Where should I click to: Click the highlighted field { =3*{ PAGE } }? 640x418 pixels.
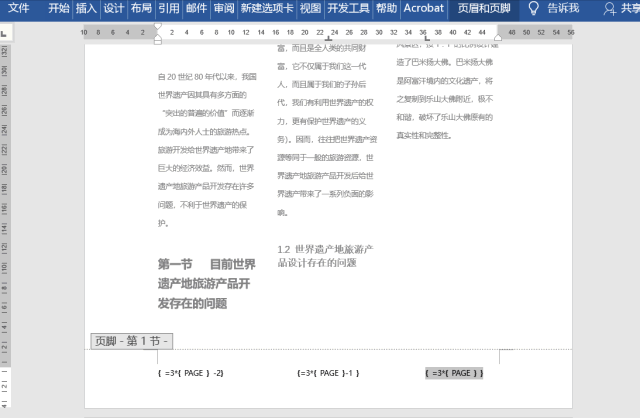[454, 373]
